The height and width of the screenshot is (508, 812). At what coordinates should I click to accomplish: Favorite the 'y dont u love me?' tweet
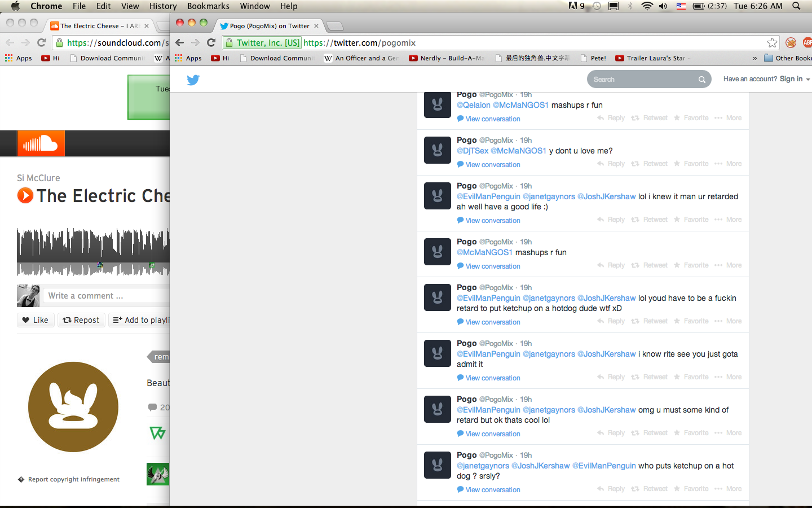pos(691,164)
